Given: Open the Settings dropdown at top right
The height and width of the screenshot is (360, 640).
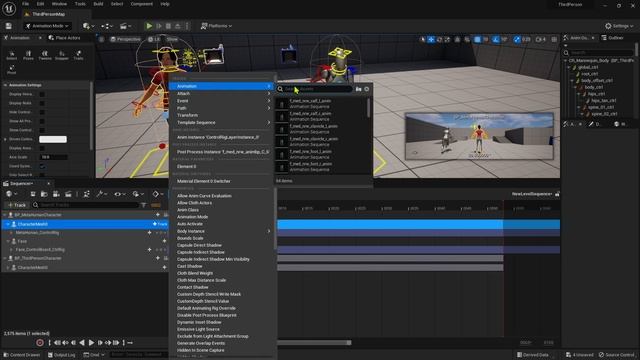Looking at the screenshot, I should coord(619,26).
